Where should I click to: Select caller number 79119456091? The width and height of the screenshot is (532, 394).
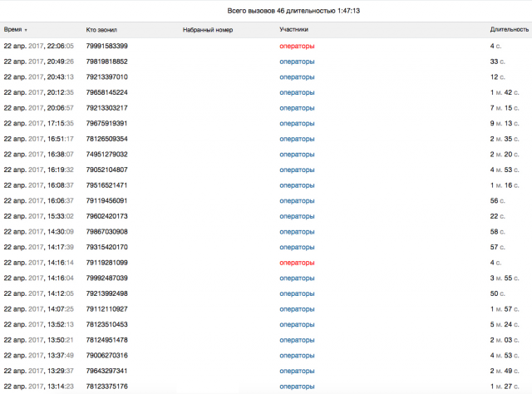107,200
